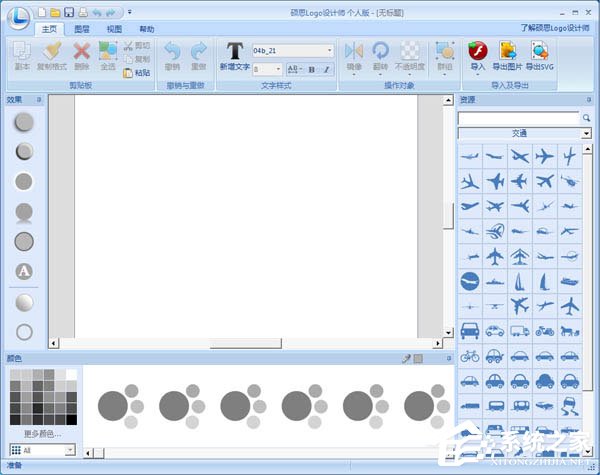Click the helicopter icon in resources
Image resolution: width=600 pixels, height=475 pixels.
pyautogui.click(x=569, y=181)
